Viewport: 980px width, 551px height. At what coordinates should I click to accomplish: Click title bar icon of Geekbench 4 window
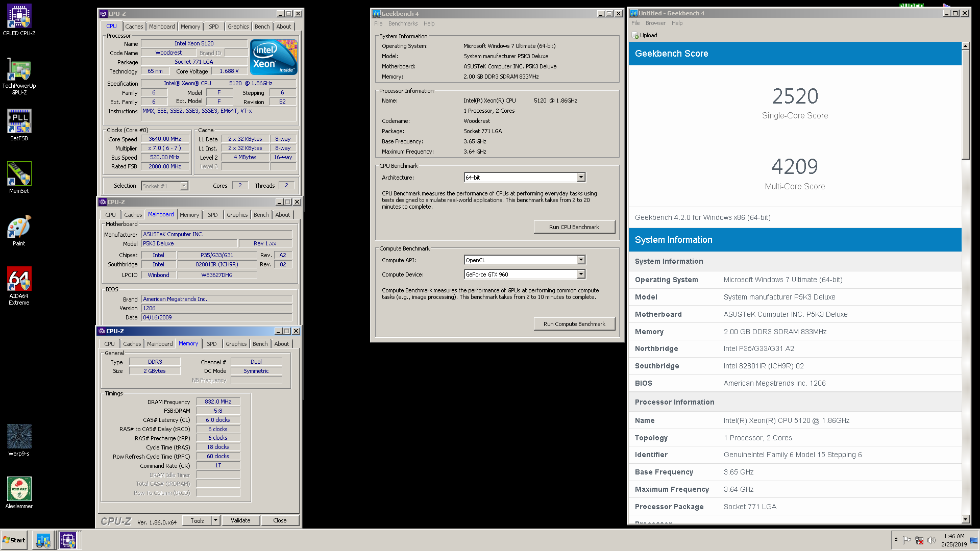click(377, 14)
